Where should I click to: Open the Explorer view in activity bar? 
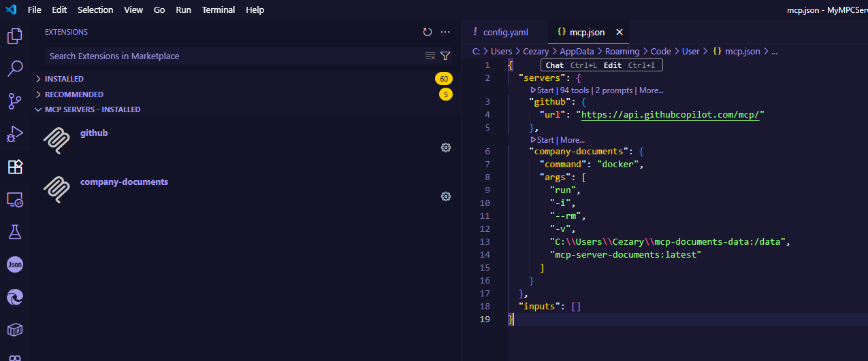pyautogui.click(x=15, y=36)
